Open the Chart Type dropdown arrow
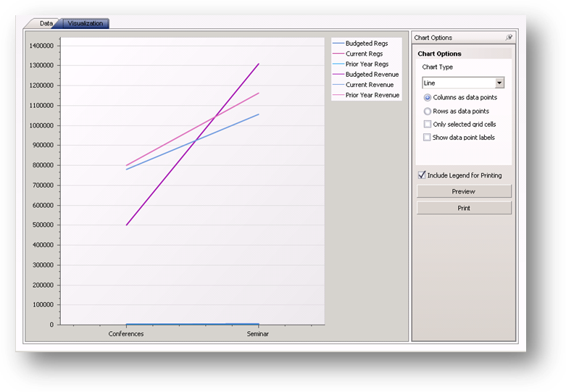Image resolution: width=566 pixels, height=392 pixels. (499, 83)
